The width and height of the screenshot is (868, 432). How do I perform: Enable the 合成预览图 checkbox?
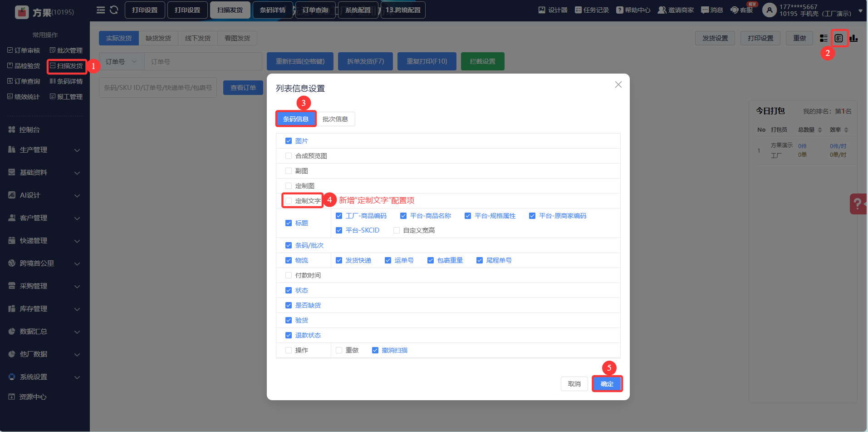(289, 156)
